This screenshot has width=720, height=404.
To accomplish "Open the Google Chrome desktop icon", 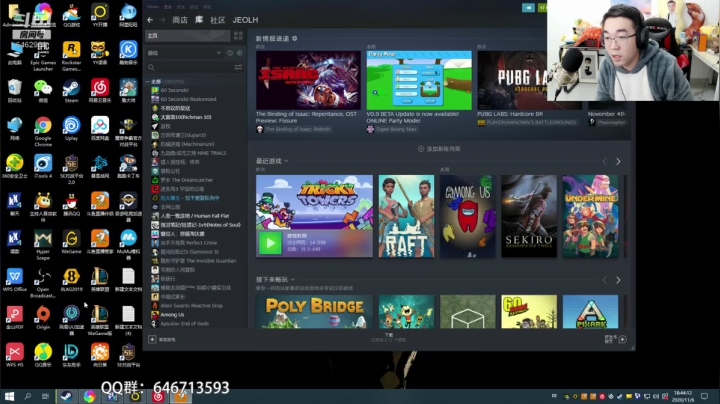I will click(x=43, y=132).
